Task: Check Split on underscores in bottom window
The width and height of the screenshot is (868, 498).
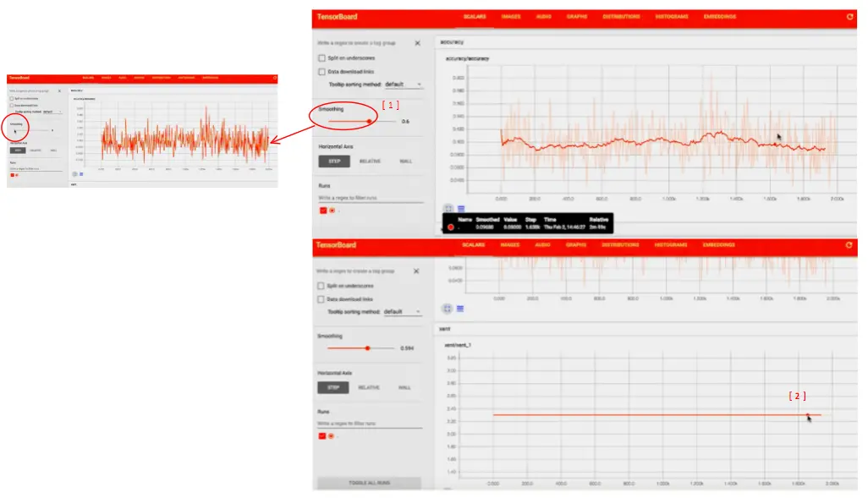Action: coord(321,286)
